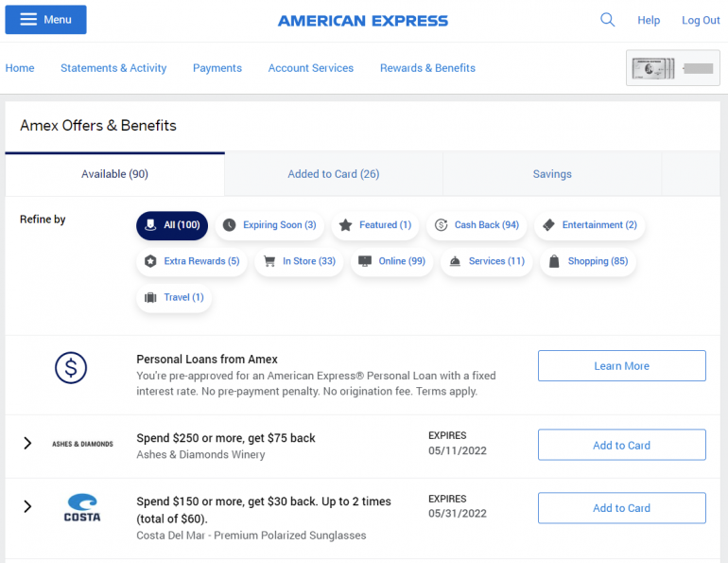Image resolution: width=728 pixels, height=563 pixels.
Task: Click Learn More for Personal Loans
Action: pos(621,366)
